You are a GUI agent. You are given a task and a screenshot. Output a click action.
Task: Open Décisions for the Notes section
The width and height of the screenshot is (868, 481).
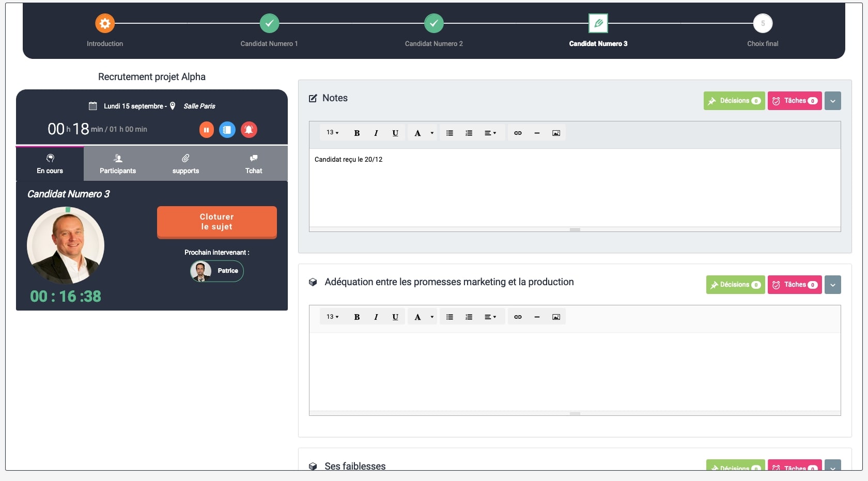tap(734, 101)
